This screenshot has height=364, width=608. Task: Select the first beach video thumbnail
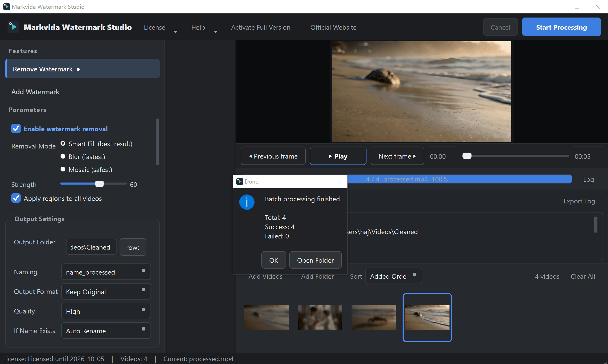click(266, 317)
